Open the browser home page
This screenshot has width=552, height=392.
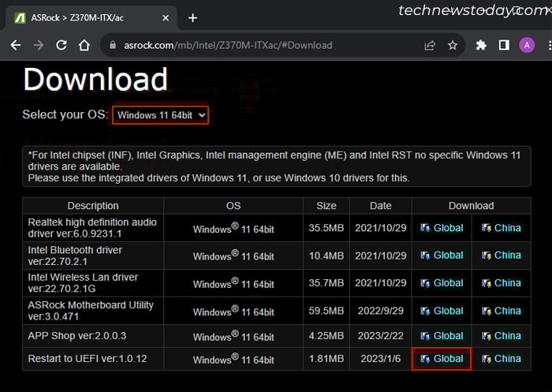(x=84, y=45)
